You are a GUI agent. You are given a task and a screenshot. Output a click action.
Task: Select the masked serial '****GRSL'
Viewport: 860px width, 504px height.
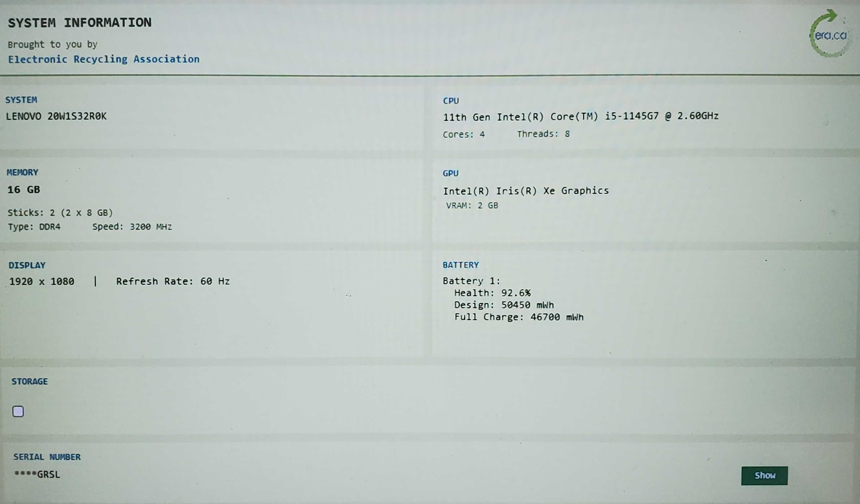coord(37,474)
